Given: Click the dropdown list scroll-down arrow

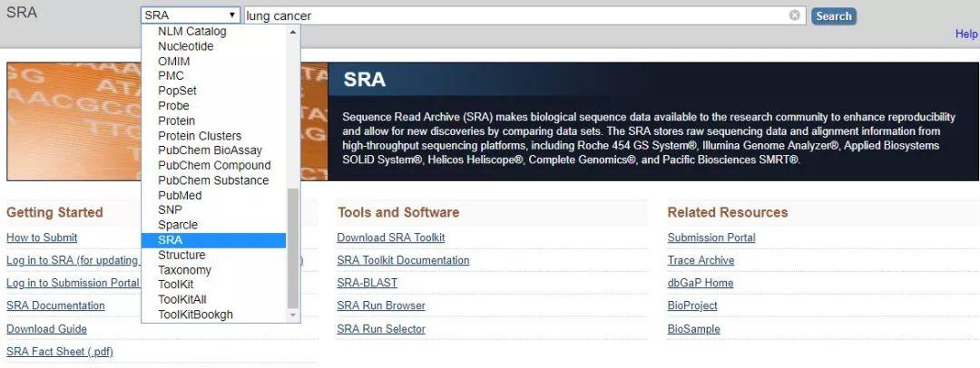Looking at the screenshot, I should pos(293,315).
